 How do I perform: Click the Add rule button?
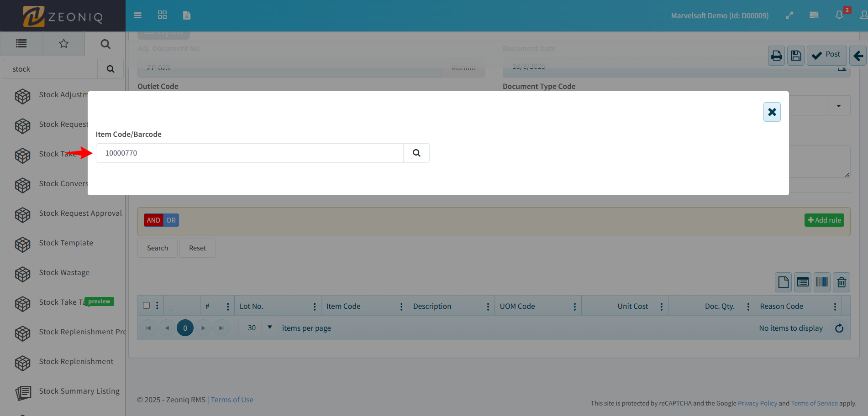coord(824,220)
